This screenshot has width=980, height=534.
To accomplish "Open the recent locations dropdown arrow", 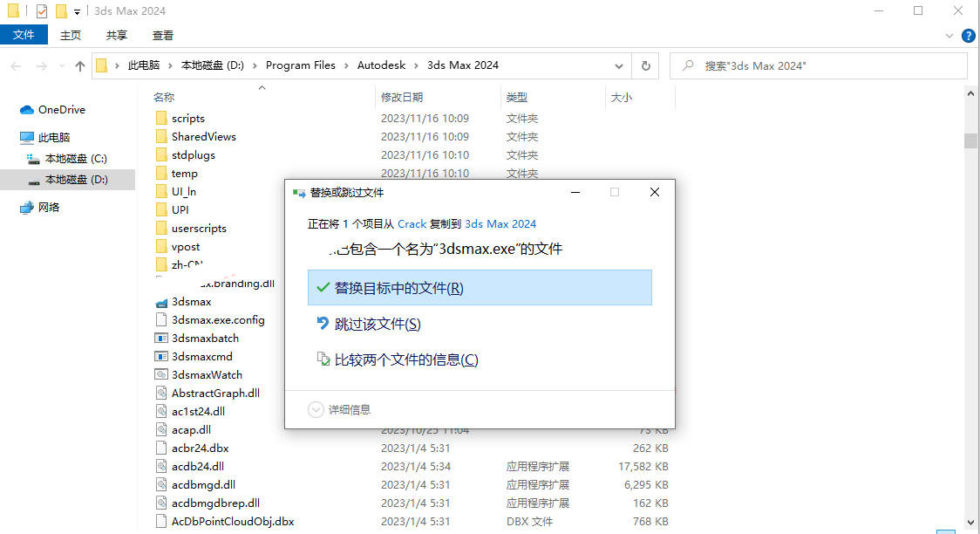I will (61, 65).
